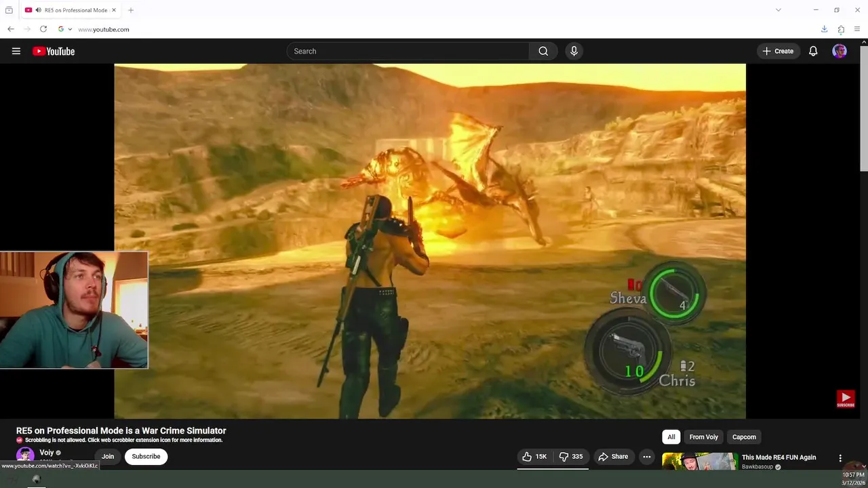Go forward in browser history

pos(27,29)
